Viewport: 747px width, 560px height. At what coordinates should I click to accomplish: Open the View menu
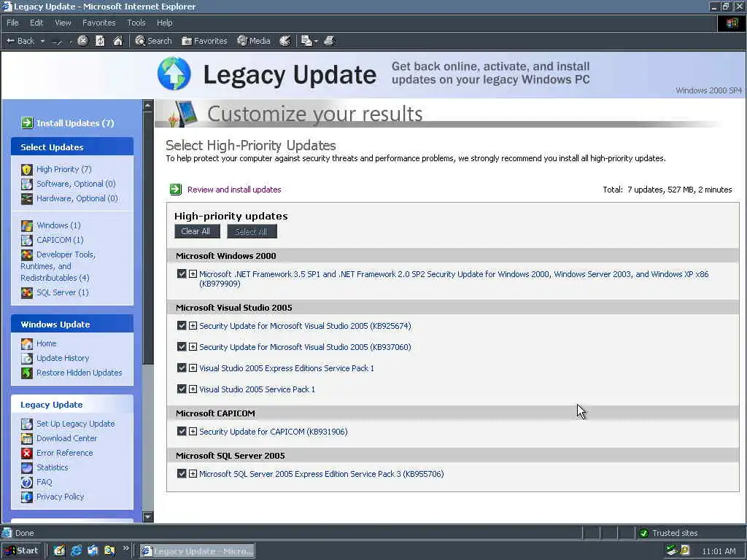[63, 23]
